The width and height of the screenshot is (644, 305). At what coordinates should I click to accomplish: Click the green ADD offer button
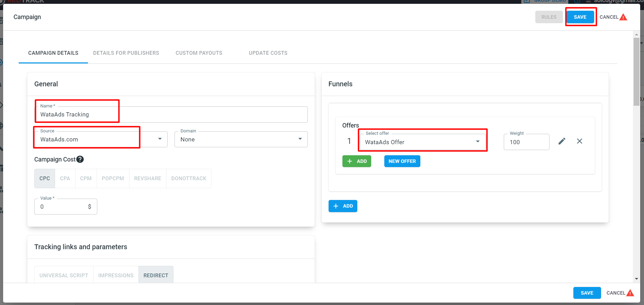click(x=357, y=161)
